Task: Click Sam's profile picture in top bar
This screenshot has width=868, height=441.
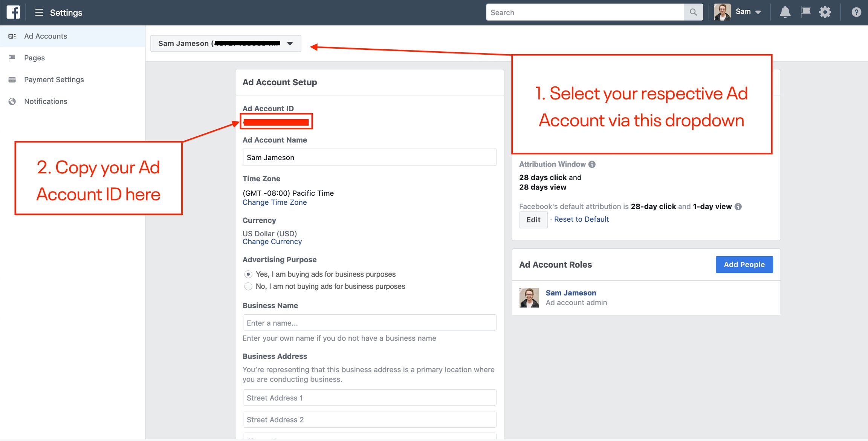Action: (722, 12)
